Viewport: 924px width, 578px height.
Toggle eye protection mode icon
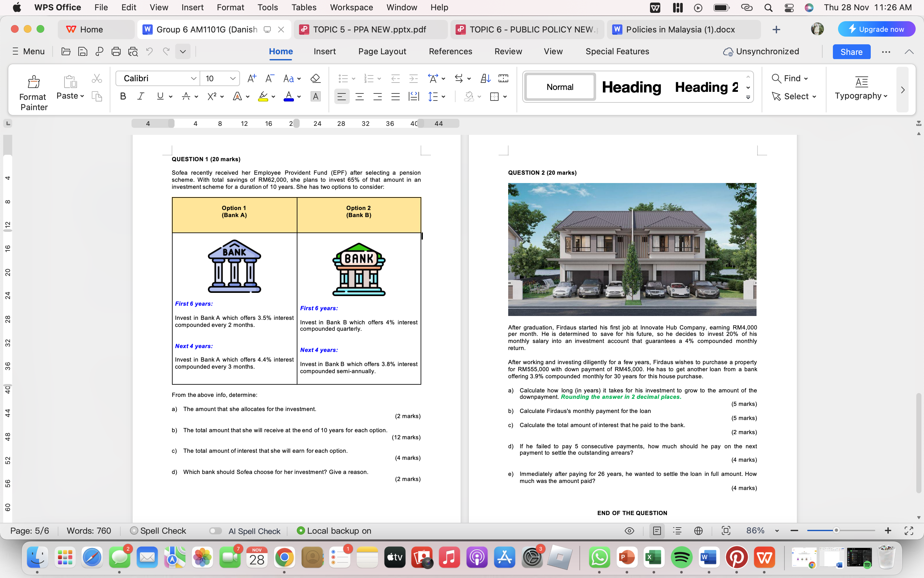(x=629, y=530)
